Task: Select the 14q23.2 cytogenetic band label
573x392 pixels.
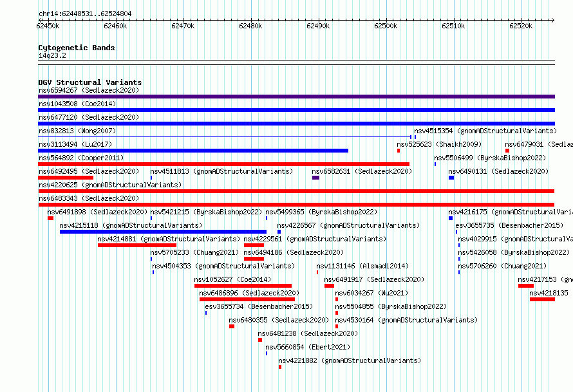Action: pos(52,55)
